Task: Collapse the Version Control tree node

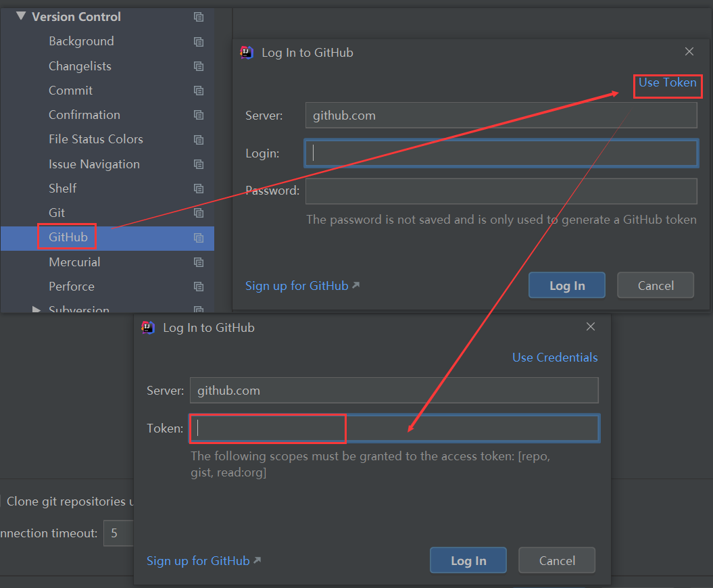Action: click(21, 16)
